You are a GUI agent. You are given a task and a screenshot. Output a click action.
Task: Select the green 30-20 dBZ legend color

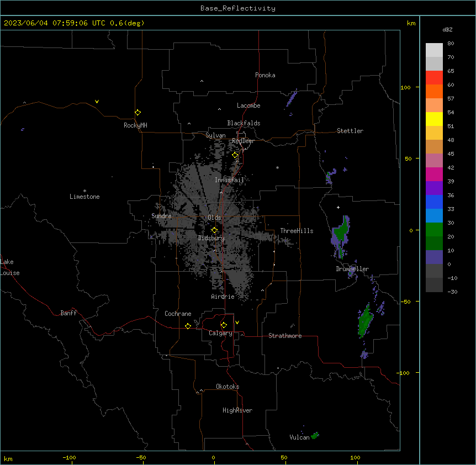[x=434, y=230]
